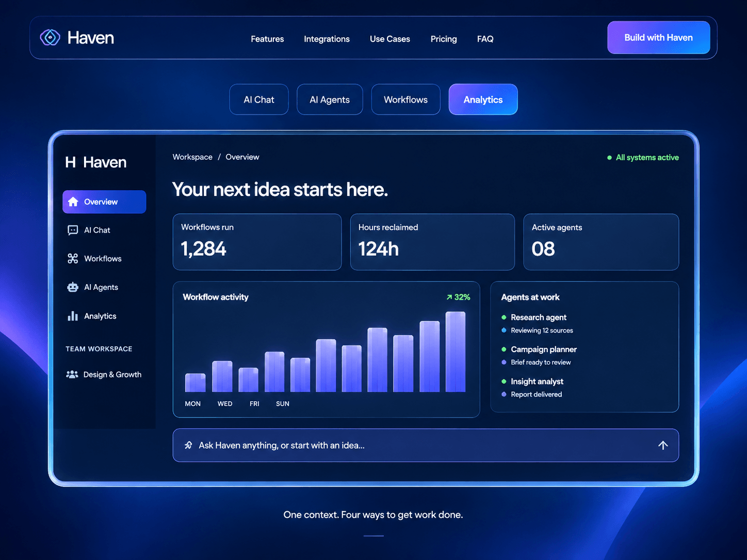Select the highlighted Analytics tab above the dashboard

(483, 100)
